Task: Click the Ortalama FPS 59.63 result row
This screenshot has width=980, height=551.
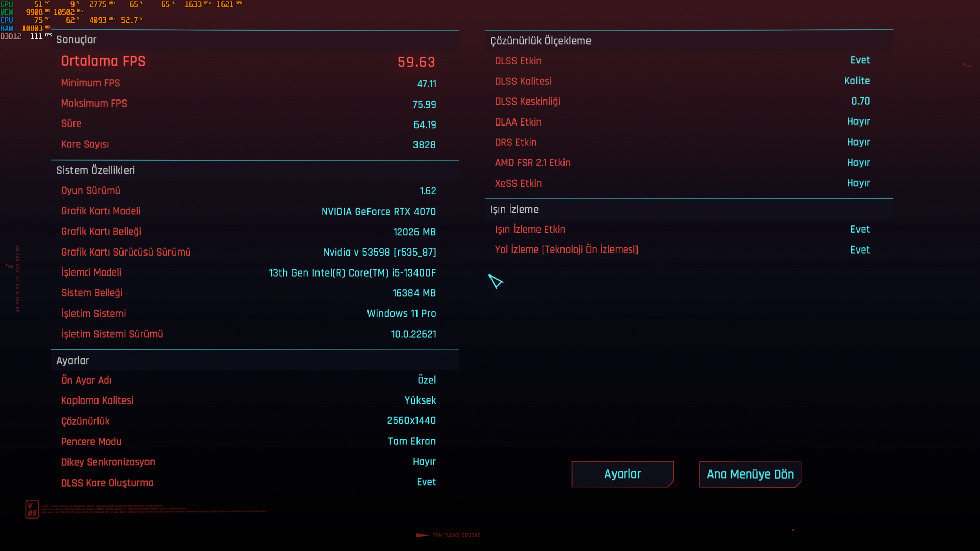Action: click(x=248, y=61)
